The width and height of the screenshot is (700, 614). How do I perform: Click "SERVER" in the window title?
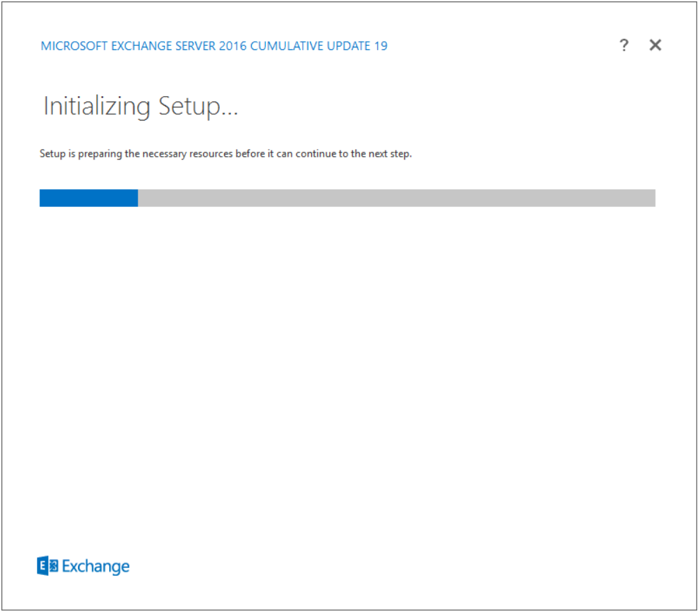point(192,47)
